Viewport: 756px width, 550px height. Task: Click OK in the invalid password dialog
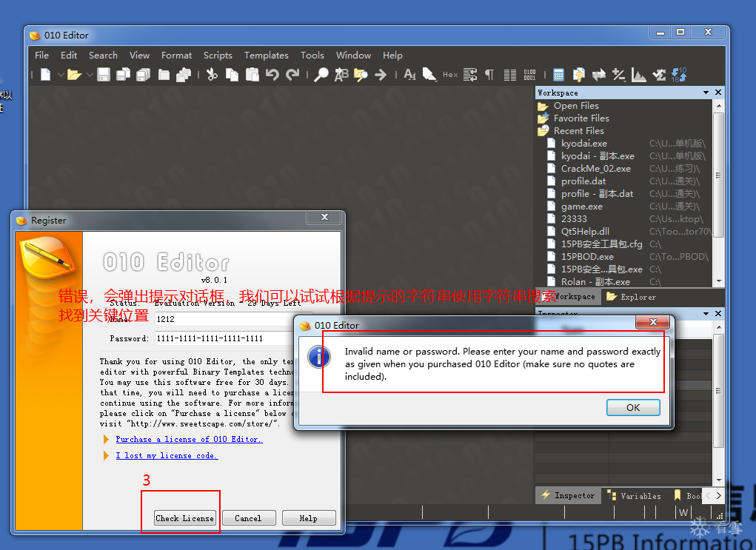[633, 408]
